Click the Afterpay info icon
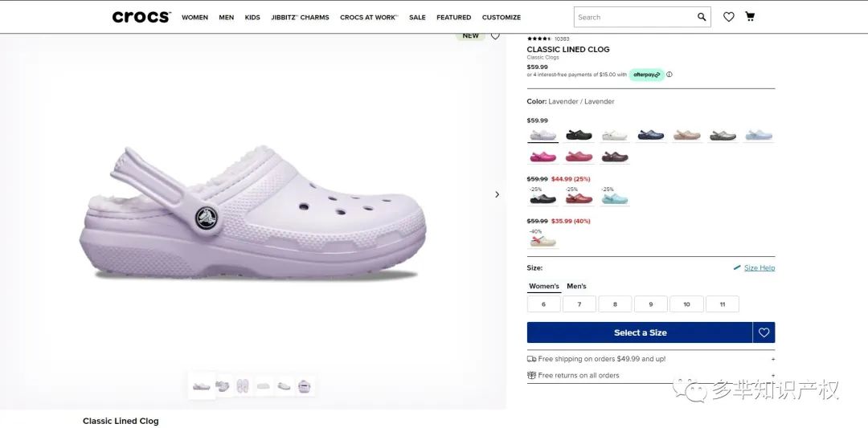Viewport: 868px width, 428px height. 669,75
